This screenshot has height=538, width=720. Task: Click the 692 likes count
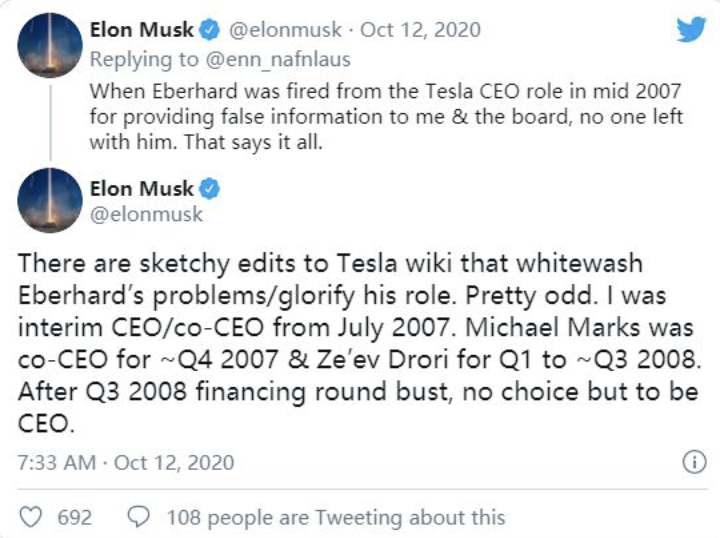point(74,517)
